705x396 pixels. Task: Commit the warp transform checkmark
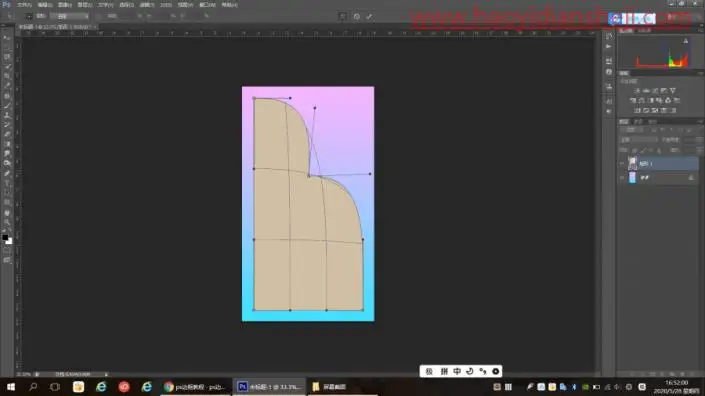[369, 17]
